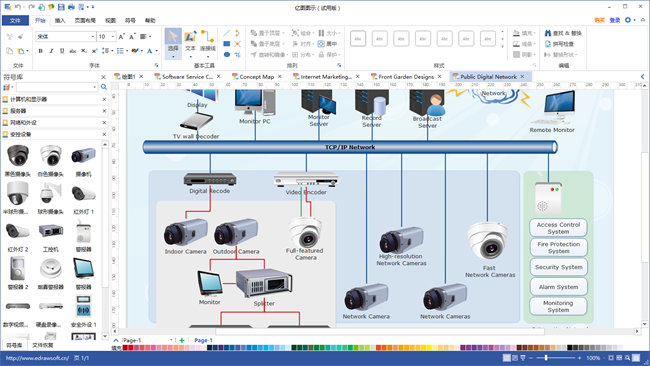Toggle underline text formatting
This screenshot has height=366, width=650.
[62, 51]
